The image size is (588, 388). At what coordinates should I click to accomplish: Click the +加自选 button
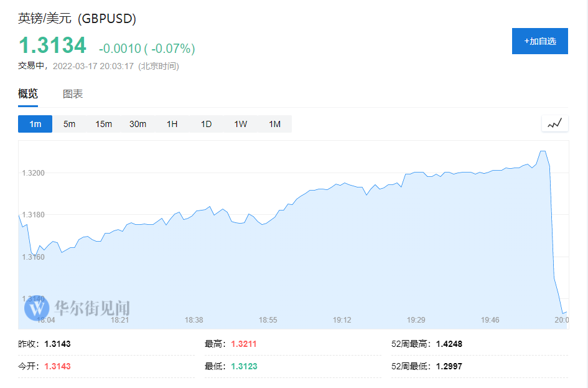pyautogui.click(x=540, y=41)
